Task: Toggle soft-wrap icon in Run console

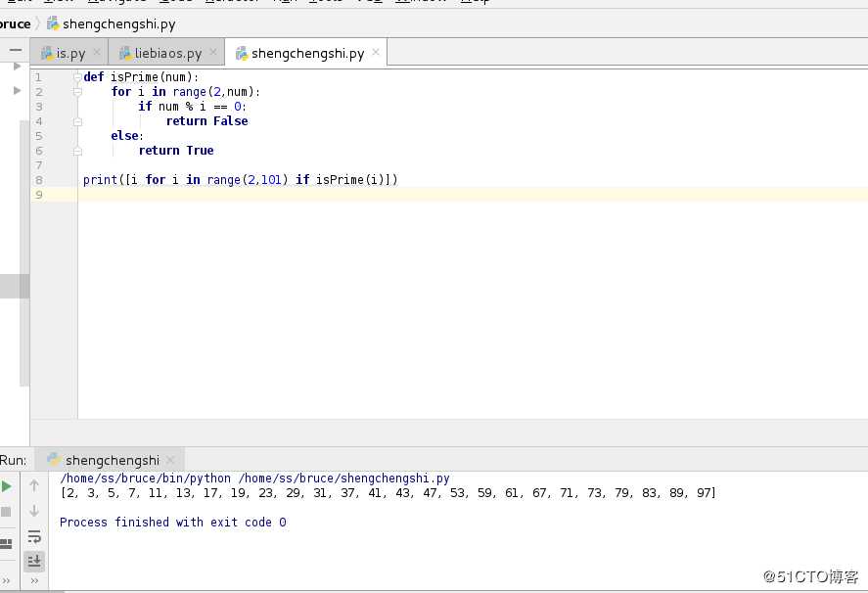Action: click(34, 536)
